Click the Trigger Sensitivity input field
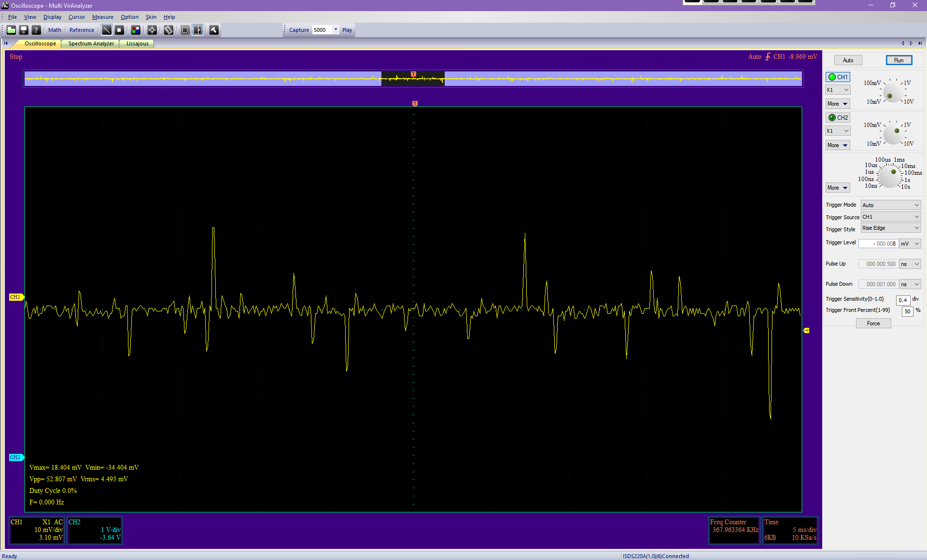This screenshot has width=927, height=560. click(x=902, y=300)
